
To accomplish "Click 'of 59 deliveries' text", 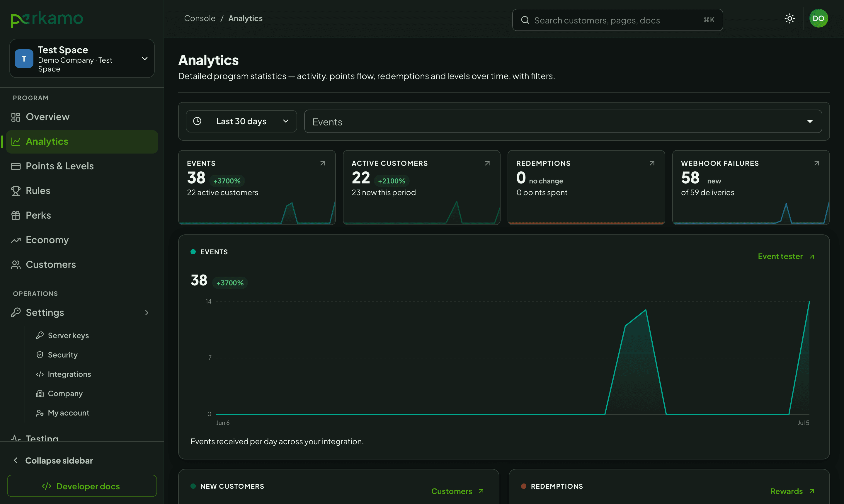I will pyautogui.click(x=707, y=193).
